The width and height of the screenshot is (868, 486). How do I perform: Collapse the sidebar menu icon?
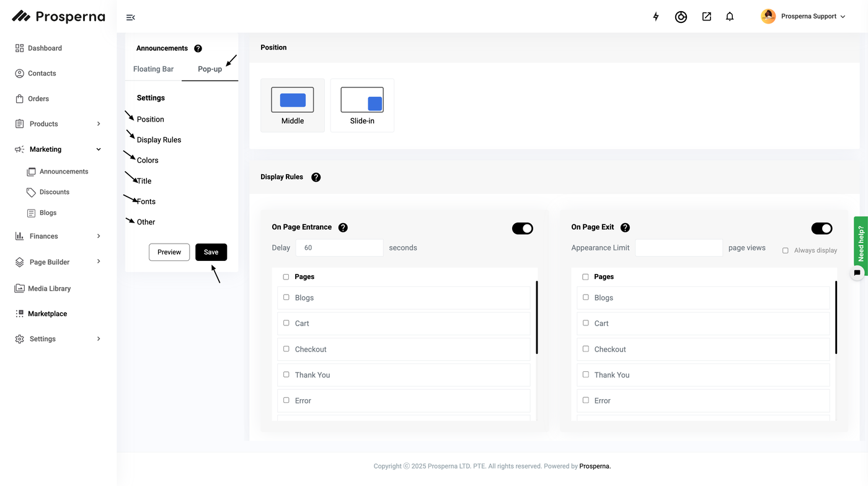[130, 17]
